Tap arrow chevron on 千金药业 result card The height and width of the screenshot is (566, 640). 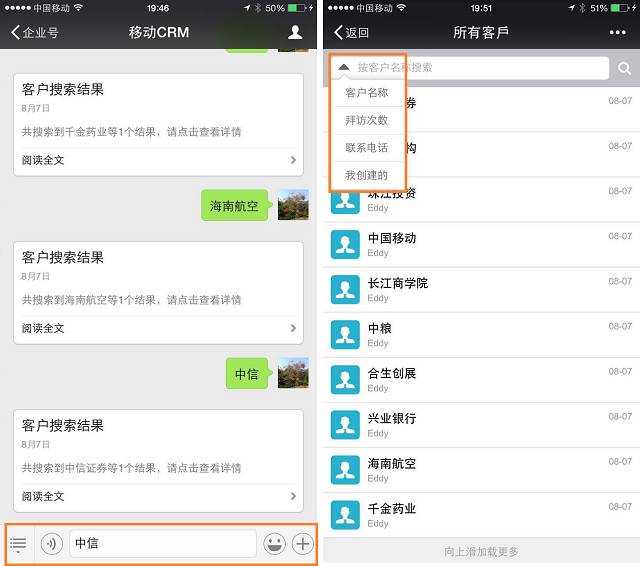pyautogui.click(x=293, y=160)
